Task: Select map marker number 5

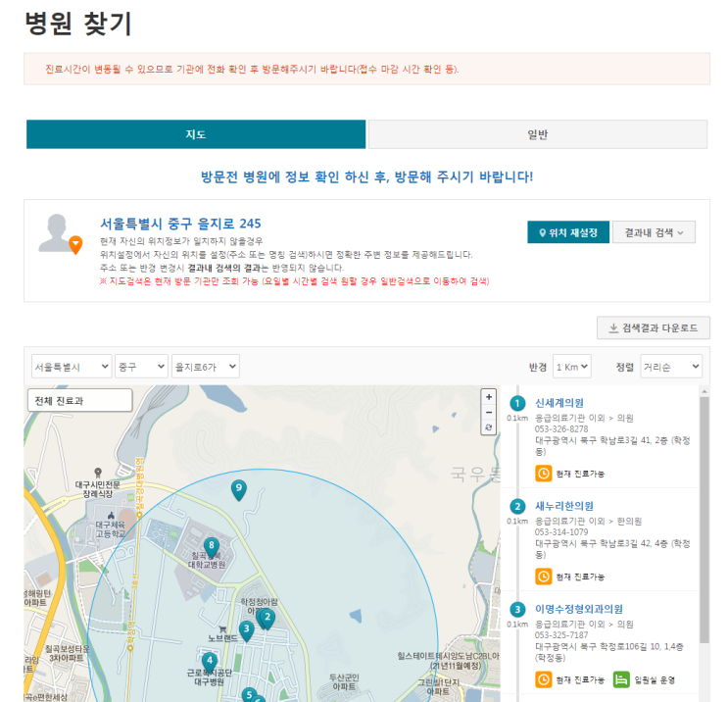Action: (249, 694)
